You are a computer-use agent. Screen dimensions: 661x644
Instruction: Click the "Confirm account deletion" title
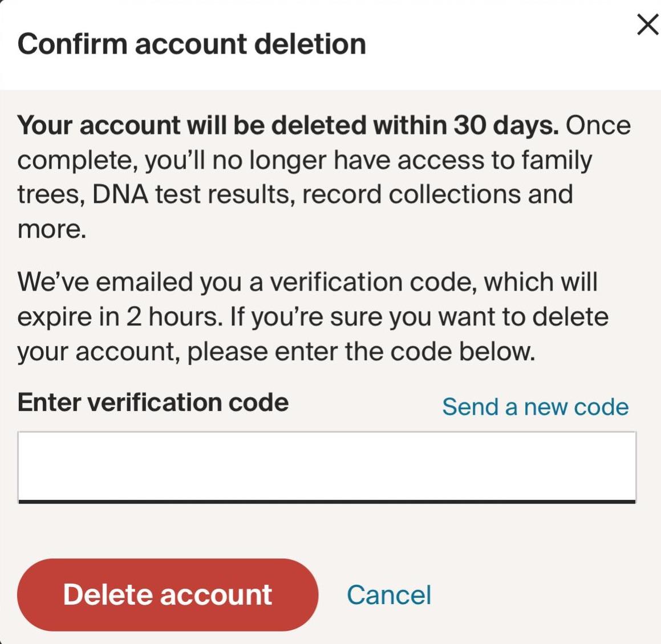point(192,44)
